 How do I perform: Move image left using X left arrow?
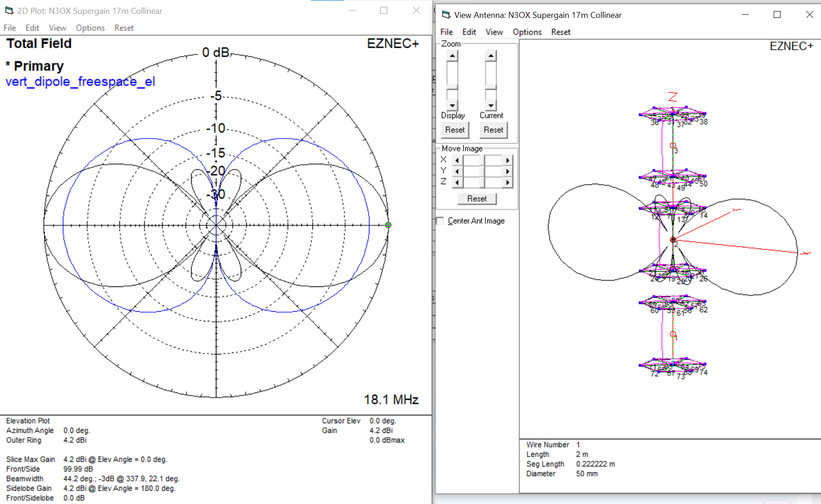click(457, 160)
